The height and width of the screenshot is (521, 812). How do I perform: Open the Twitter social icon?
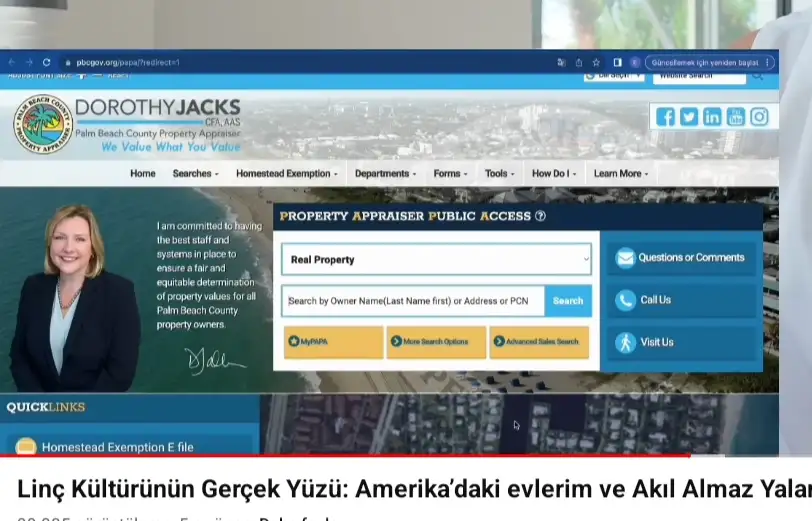point(689,117)
